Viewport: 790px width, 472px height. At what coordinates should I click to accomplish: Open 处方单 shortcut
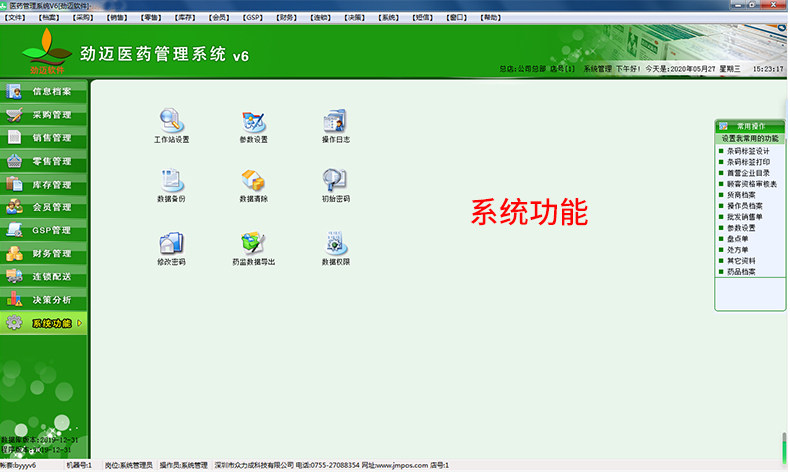point(737,250)
